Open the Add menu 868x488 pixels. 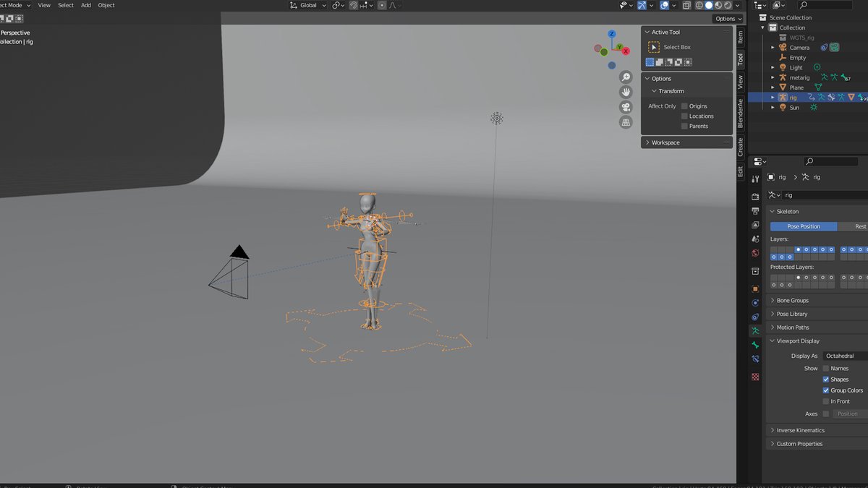pos(86,5)
